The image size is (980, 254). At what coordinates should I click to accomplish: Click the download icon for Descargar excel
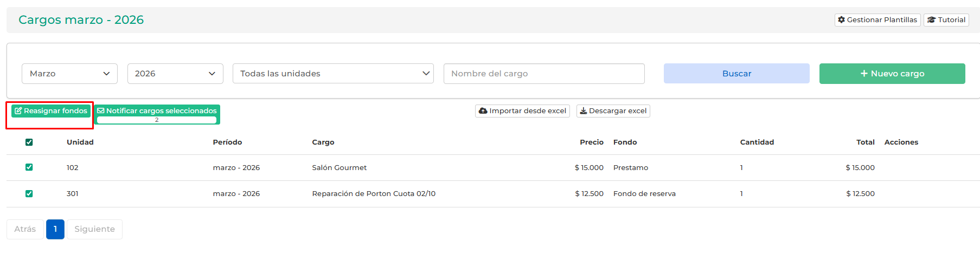[584, 111]
